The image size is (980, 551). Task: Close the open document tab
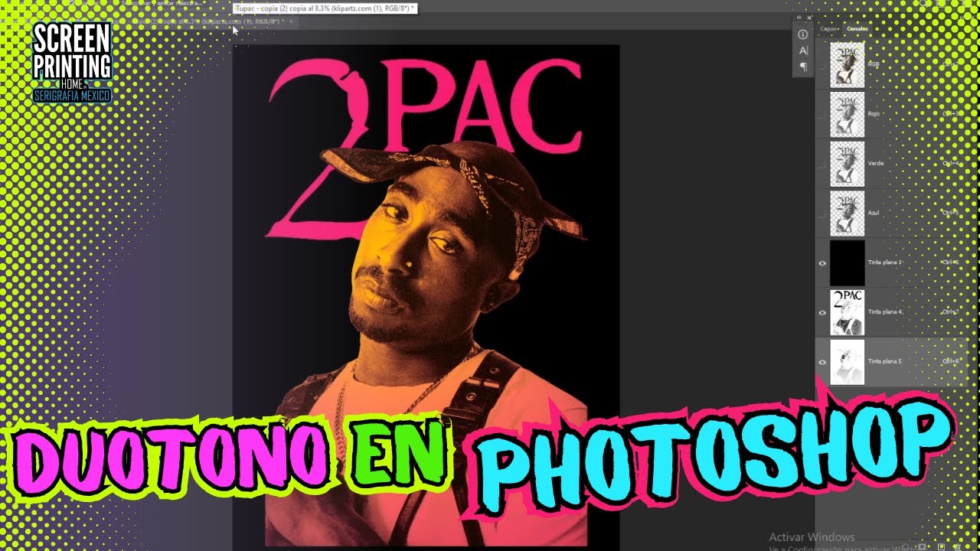[x=291, y=21]
